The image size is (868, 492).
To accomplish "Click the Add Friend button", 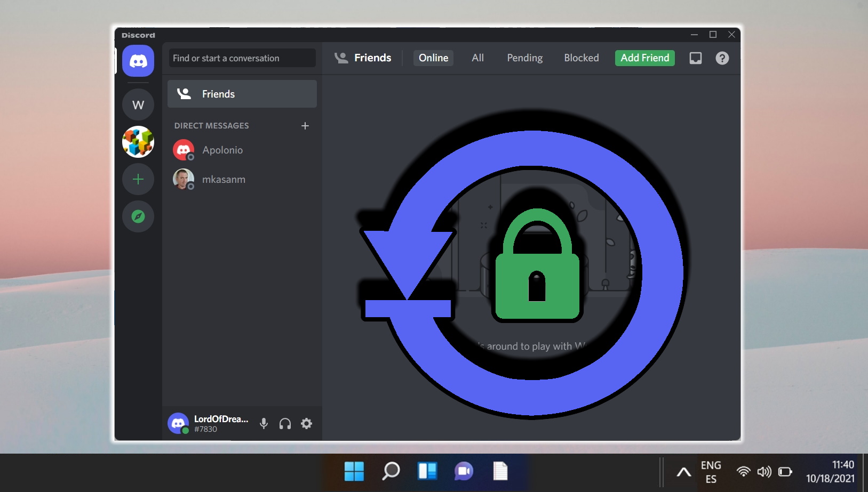I will click(x=644, y=58).
